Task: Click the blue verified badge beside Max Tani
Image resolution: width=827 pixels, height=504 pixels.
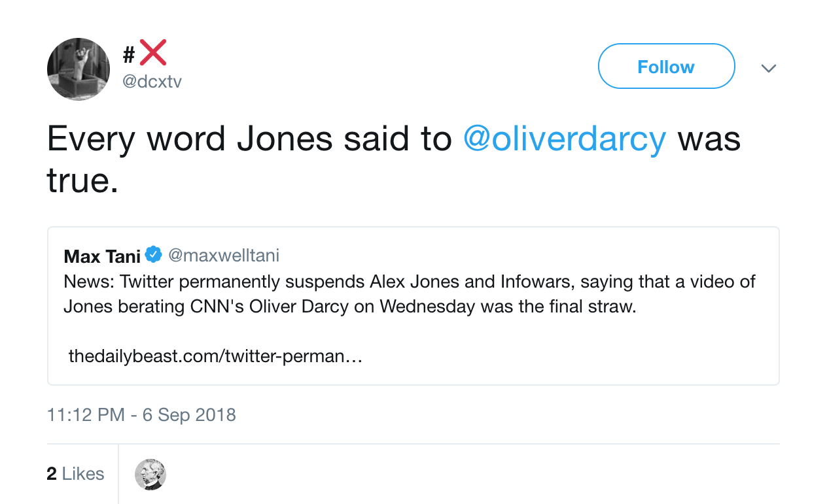Action: coord(153,254)
